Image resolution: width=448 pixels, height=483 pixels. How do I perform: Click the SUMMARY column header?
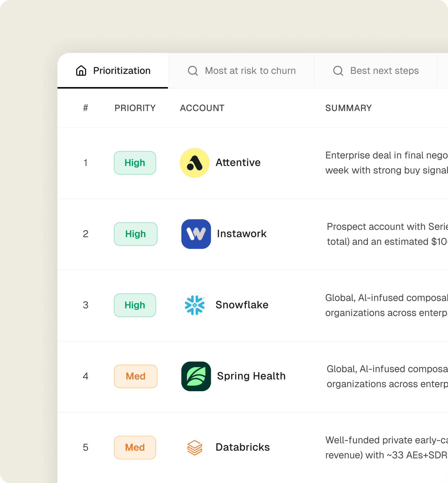348,108
